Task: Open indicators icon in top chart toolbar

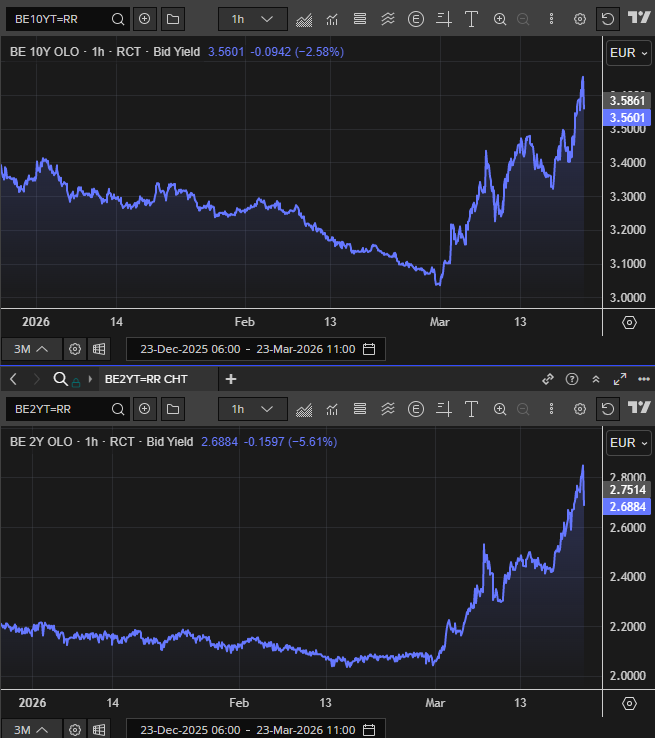Action: pyautogui.click(x=332, y=19)
